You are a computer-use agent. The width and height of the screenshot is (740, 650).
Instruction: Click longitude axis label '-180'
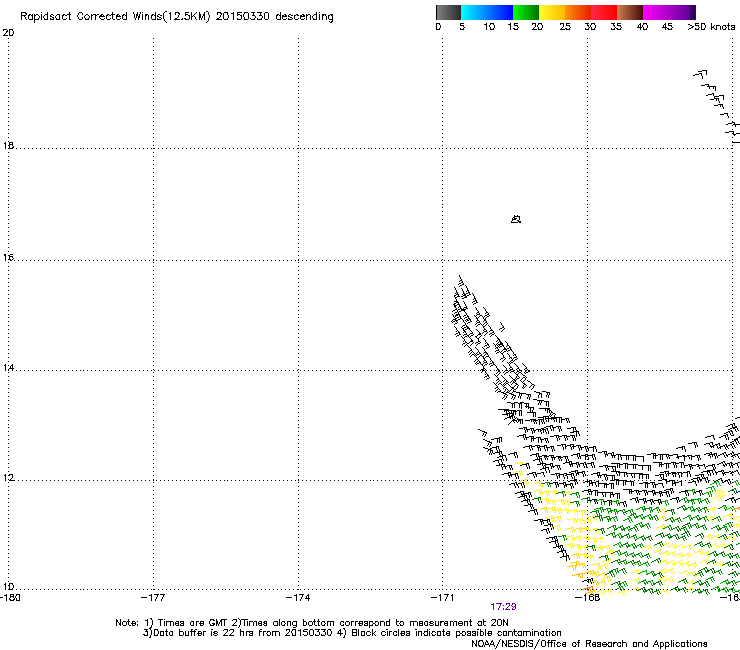(x=10, y=598)
